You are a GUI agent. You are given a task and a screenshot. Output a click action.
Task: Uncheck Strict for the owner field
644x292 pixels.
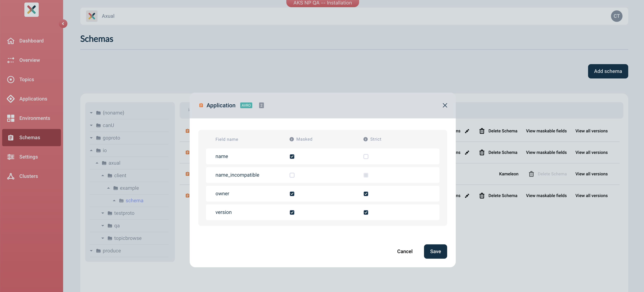tap(366, 194)
